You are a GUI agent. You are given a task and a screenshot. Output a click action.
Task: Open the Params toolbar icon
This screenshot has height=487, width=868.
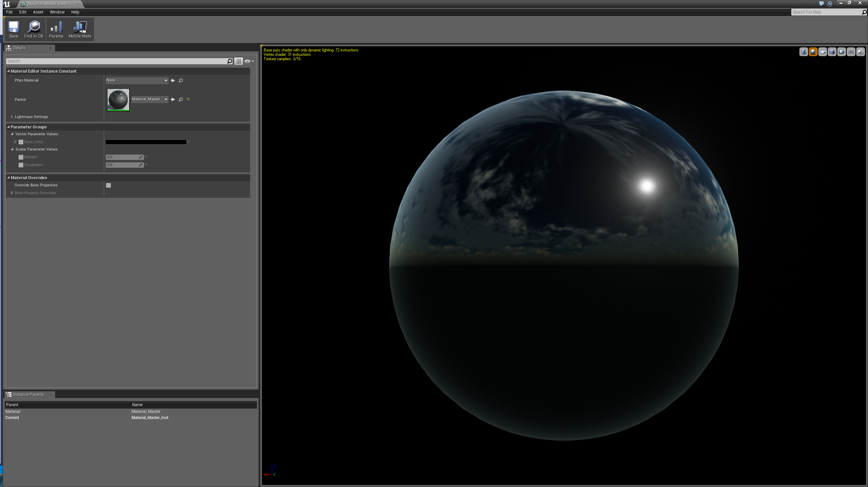click(x=56, y=29)
